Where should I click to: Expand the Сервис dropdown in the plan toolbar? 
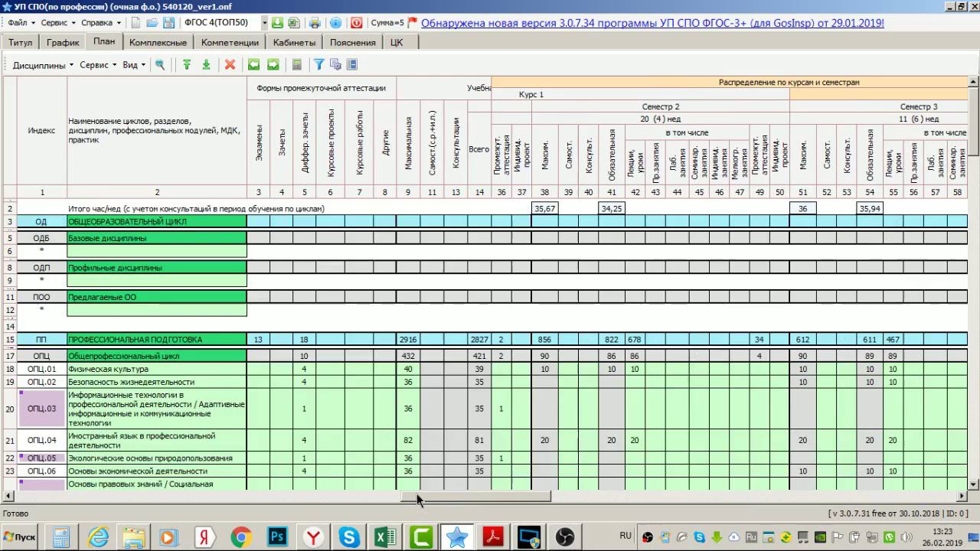pos(98,65)
